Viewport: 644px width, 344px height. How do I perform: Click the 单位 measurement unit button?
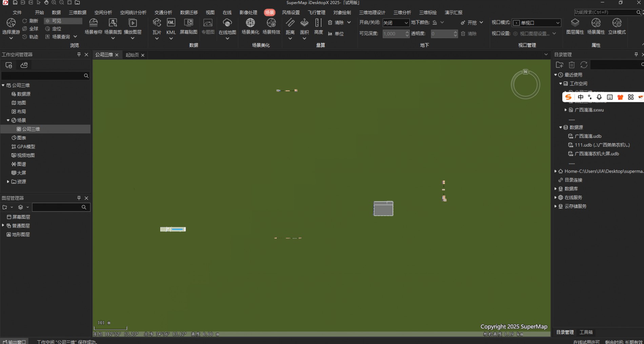[336, 34]
